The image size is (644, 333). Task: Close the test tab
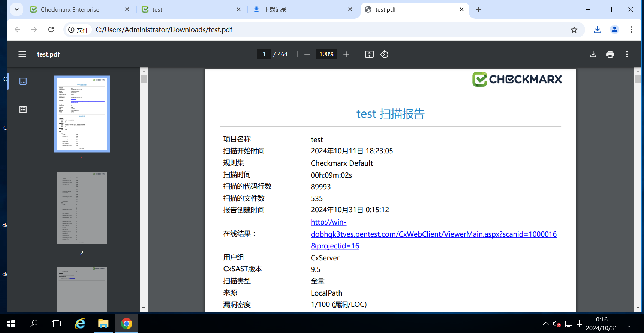(239, 9)
